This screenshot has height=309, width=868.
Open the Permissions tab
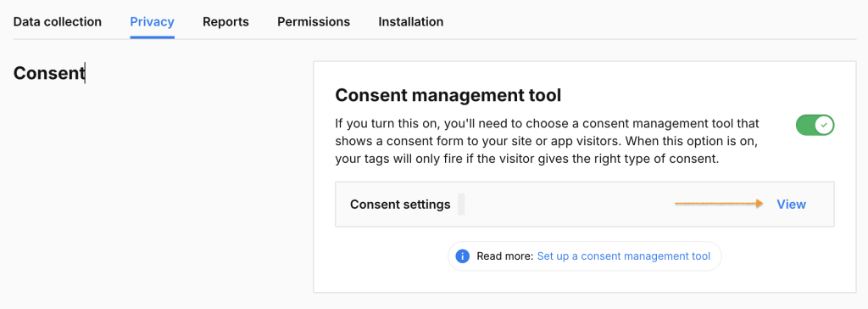click(314, 21)
